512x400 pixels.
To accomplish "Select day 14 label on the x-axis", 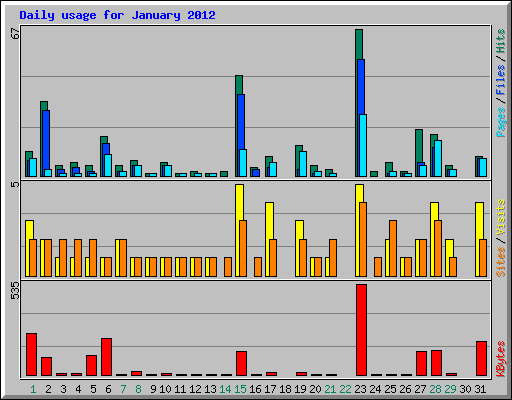I will 225,389.
